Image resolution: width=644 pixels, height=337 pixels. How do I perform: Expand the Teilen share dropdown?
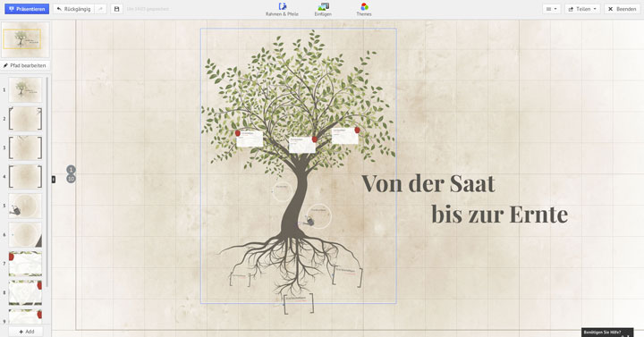(582, 9)
